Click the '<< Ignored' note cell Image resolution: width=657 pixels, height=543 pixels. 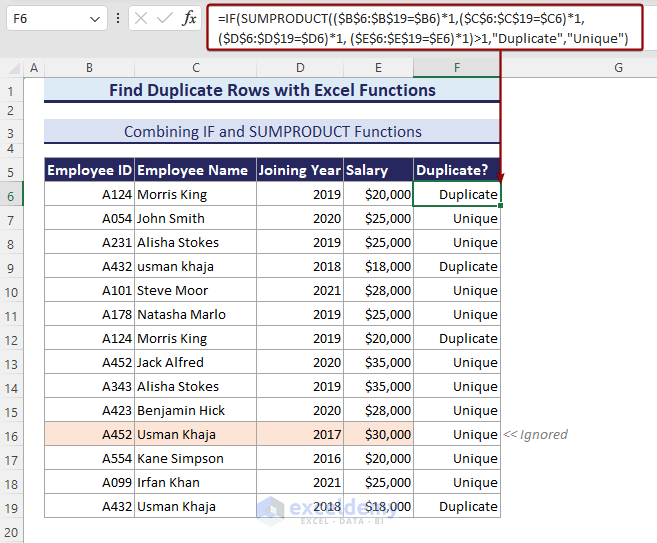pyautogui.click(x=535, y=434)
